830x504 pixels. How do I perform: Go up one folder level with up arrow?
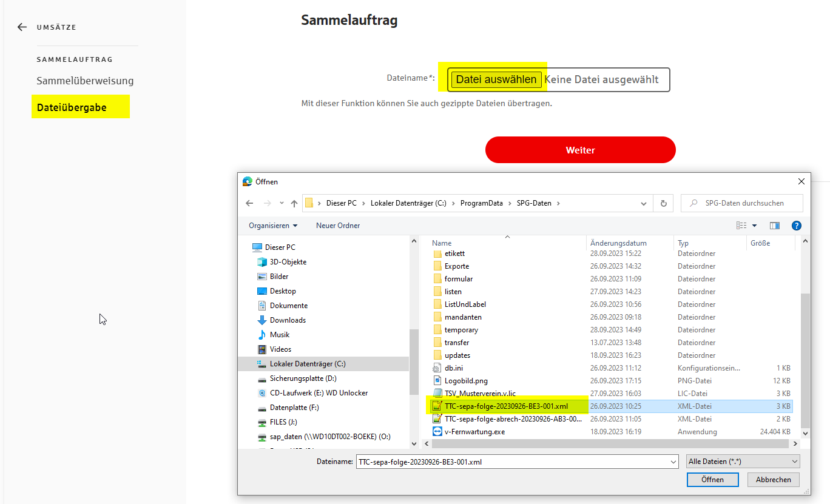(294, 203)
